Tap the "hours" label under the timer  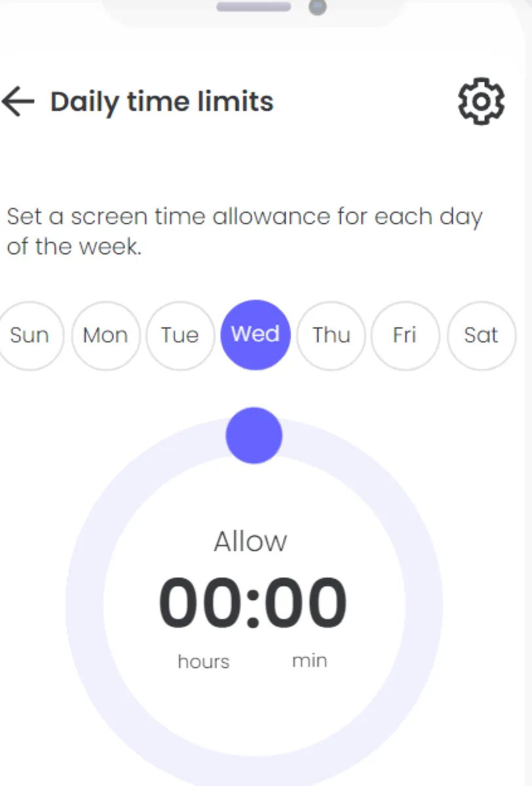(204, 661)
